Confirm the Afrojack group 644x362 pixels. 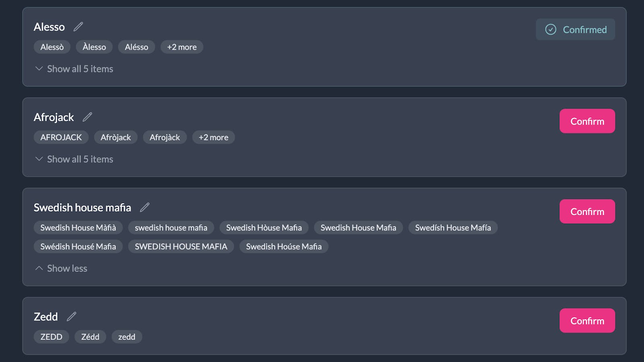coord(587,121)
